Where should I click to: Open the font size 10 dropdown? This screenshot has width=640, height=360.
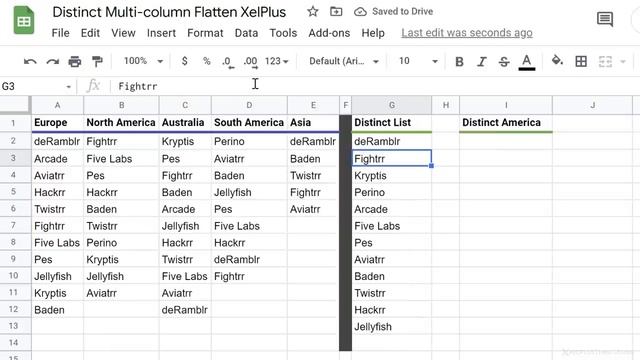(x=418, y=61)
